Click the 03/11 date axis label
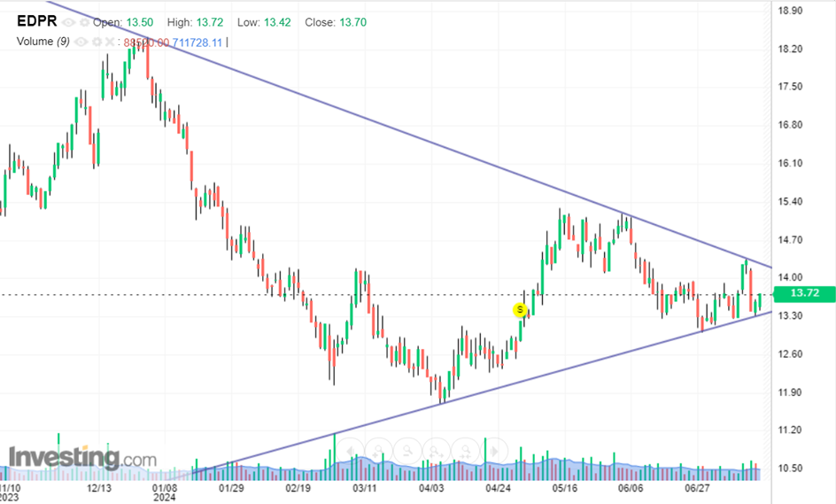Viewport: 836px width, 504px height. pos(365,488)
